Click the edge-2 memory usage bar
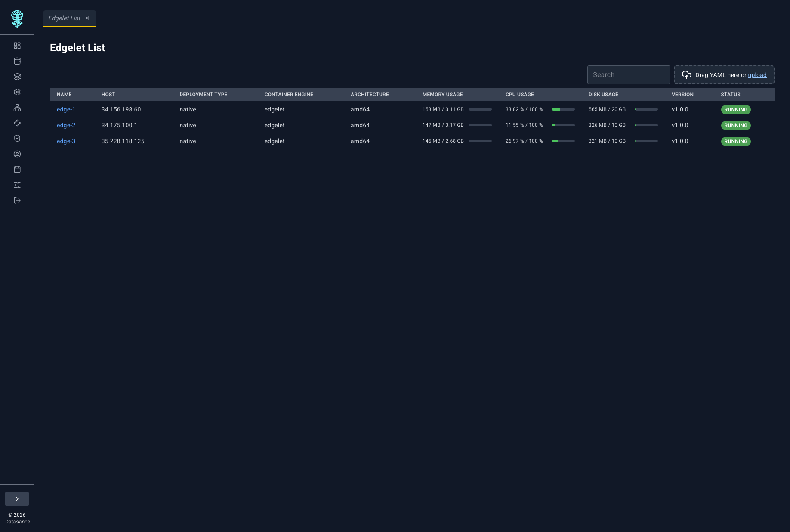Image resolution: width=790 pixels, height=532 pixels. click(480, 125)
